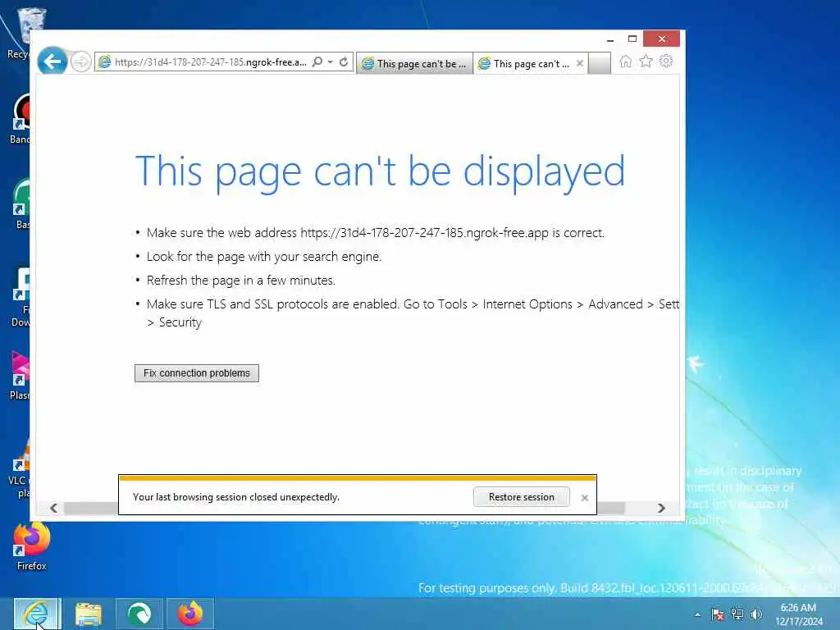
Task: Click Restore session button
Action: pos(521,497)
